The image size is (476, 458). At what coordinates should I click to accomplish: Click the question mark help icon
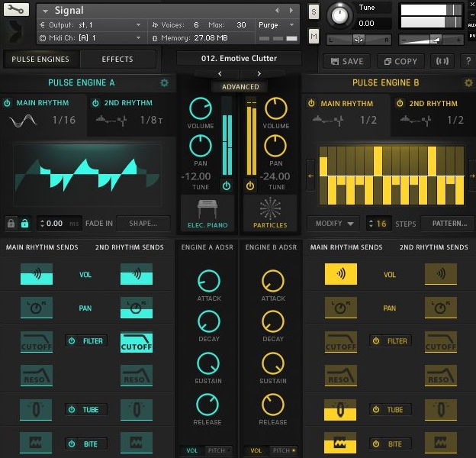tap(467, 61)
